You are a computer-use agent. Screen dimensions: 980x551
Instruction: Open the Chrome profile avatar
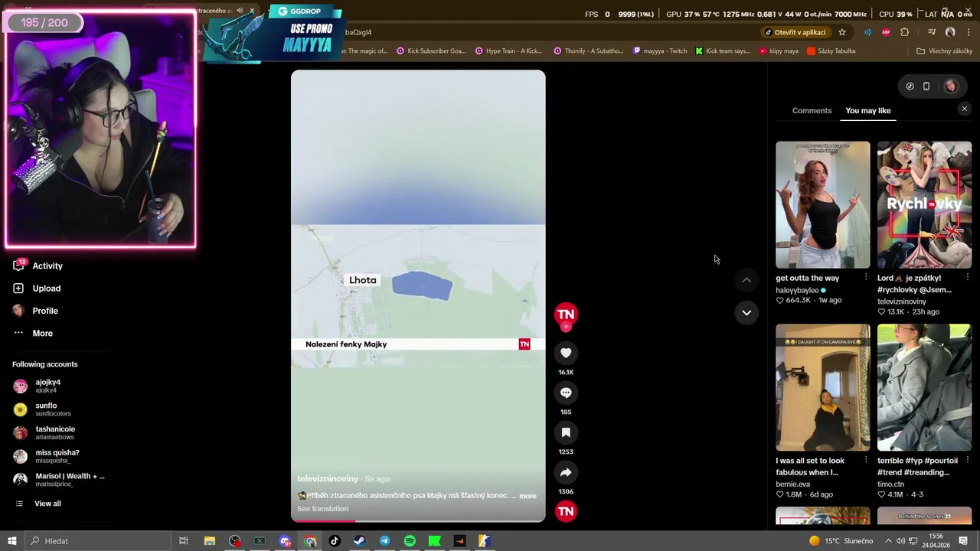click(x=950, y=32)
